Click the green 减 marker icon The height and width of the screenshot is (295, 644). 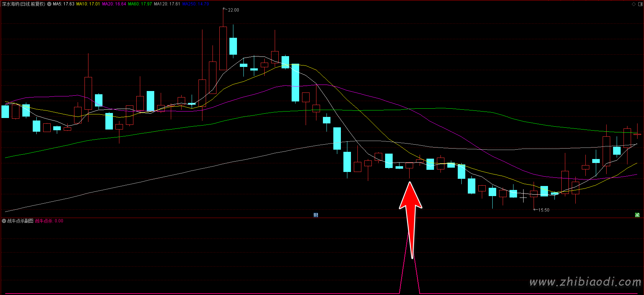(x=637, y=215)
